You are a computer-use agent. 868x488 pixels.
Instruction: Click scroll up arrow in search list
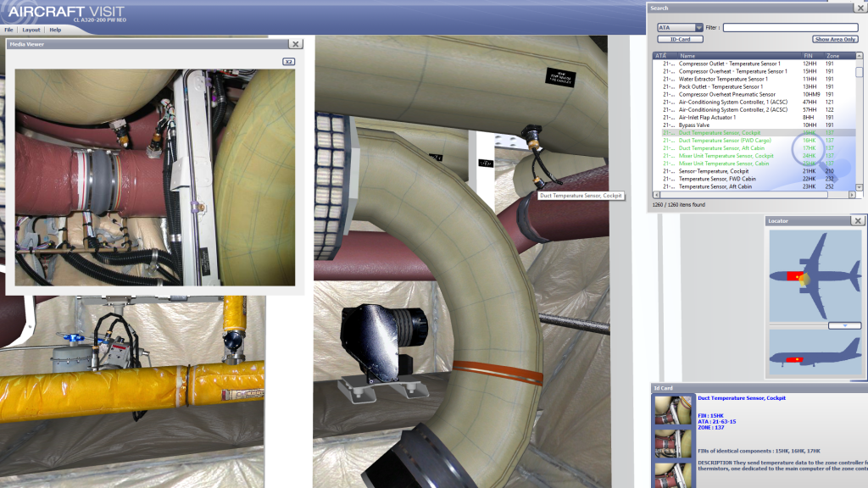tap(860, 56)
